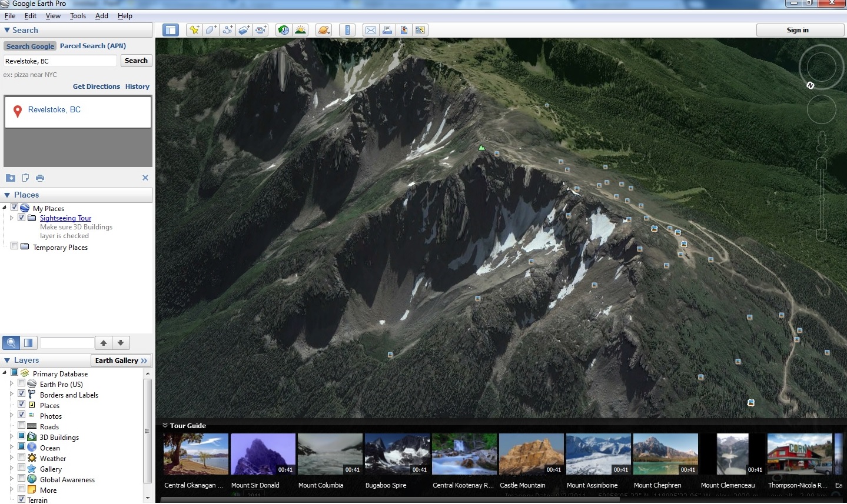Click the Get Directions link
The image size is (847, 504).
pos(97,86)
